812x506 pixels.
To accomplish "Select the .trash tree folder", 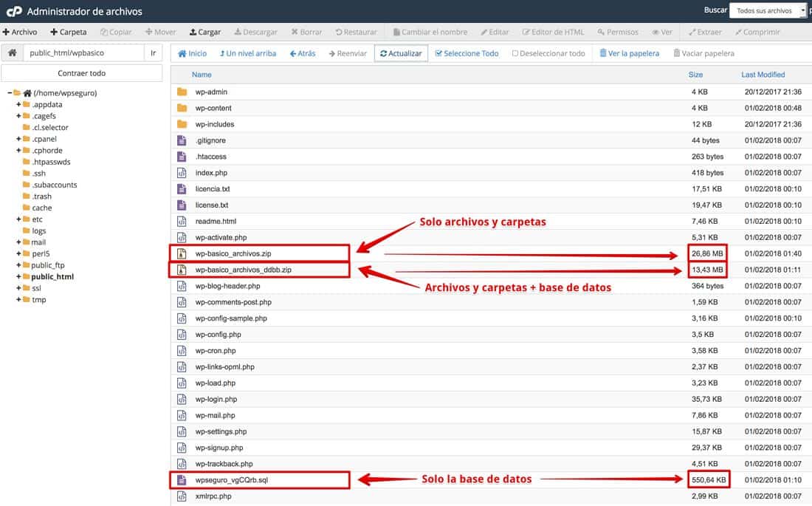I will 41,196.
